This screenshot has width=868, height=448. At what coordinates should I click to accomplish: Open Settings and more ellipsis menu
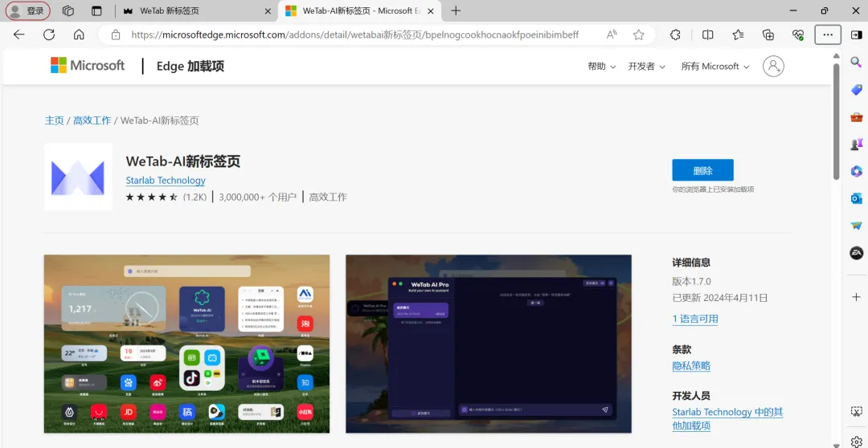828,35
